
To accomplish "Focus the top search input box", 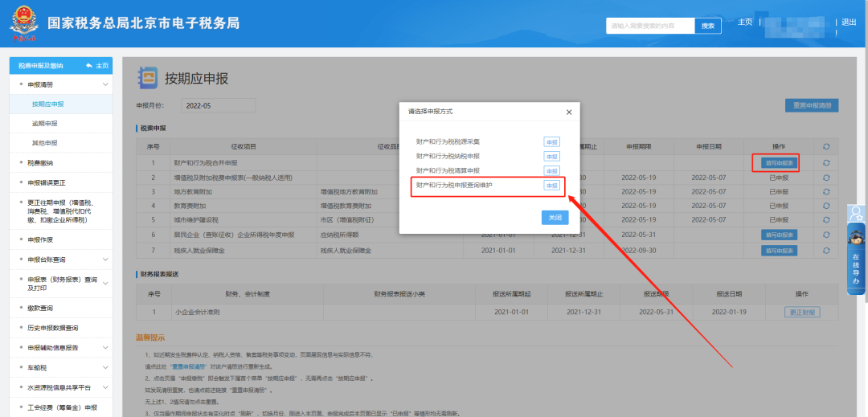I will (x=650, y=26).
